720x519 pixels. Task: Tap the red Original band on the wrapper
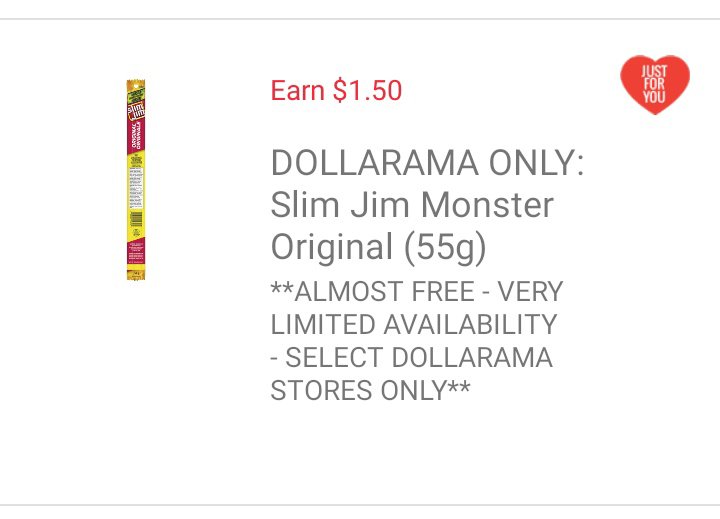coord(136,136)
